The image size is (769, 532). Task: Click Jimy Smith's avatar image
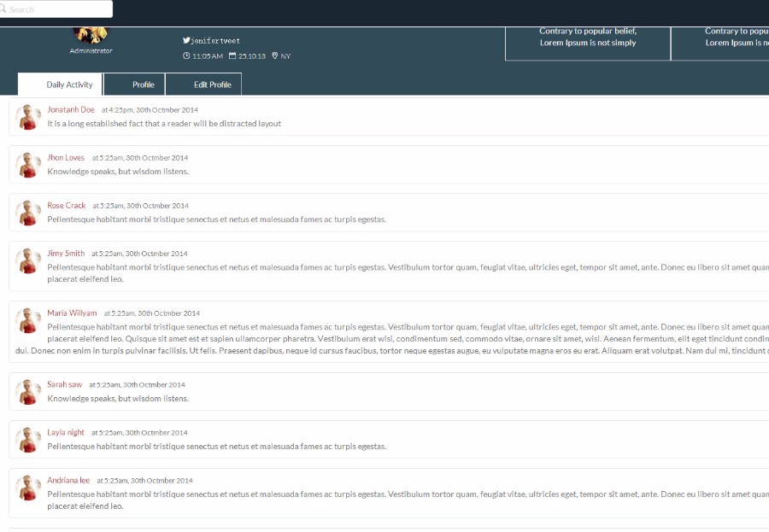click(28, 260)
